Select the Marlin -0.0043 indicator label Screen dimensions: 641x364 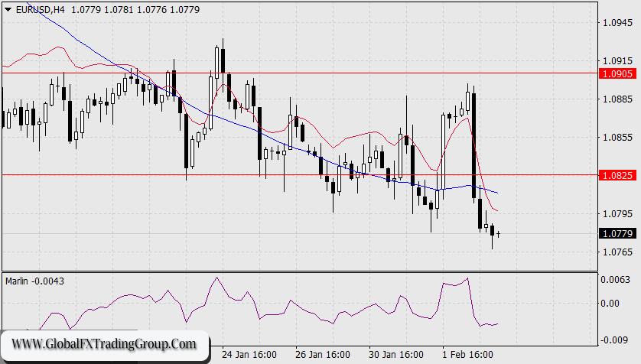point(34,281)
